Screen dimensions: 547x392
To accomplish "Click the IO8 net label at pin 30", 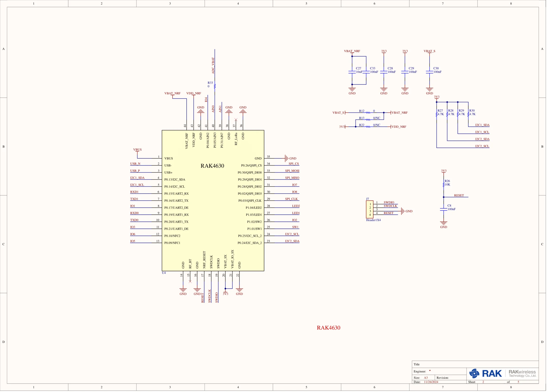I will 295,192.
